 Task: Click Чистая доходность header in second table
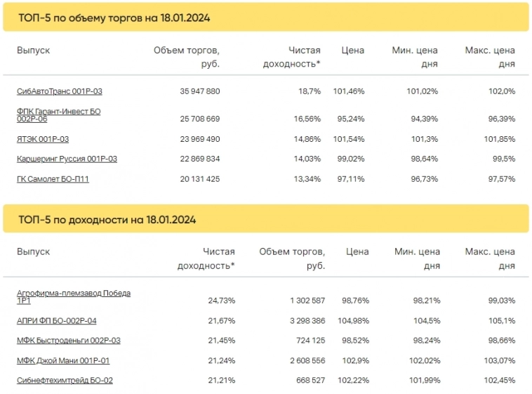pyautogui.click(x=206, y=258)
